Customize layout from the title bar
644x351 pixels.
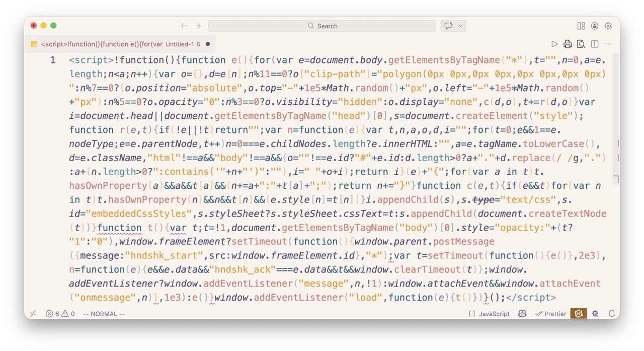click(581, 26)
